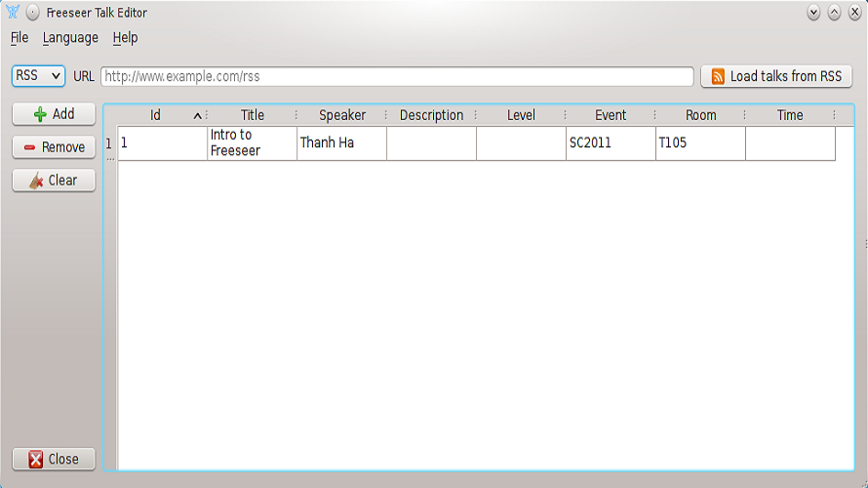
Task: Open the File menu
Action: (x=20, y=38)
